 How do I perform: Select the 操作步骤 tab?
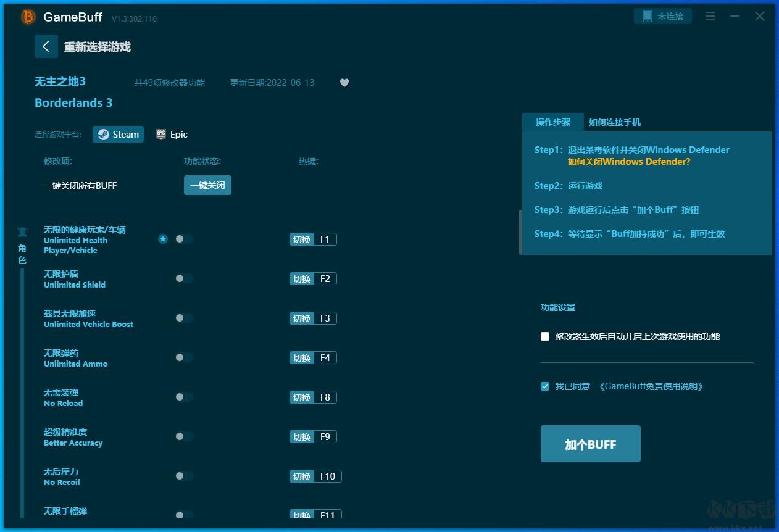pos(553,122)
